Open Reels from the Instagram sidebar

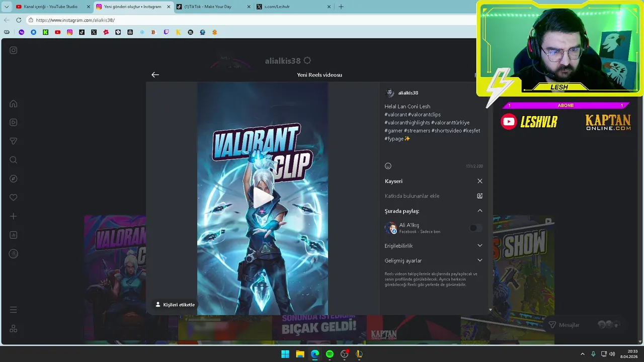tap(14, 122)
